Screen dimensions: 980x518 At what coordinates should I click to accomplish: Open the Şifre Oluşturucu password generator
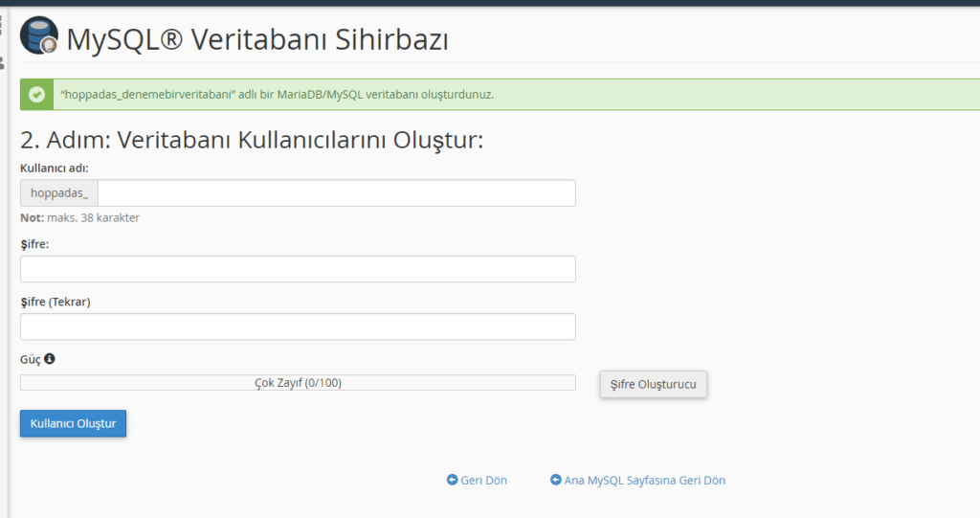pyautogui.click(x=653, y=384)
